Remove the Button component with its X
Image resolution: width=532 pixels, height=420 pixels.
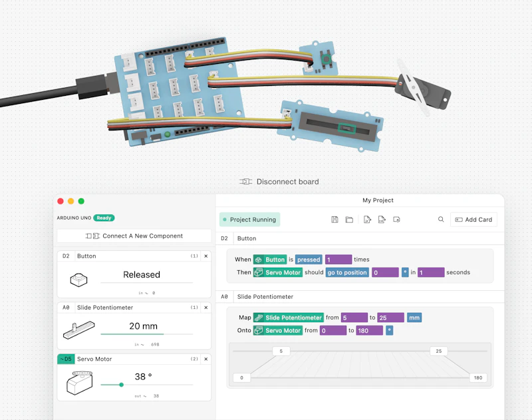(x=206, y=256)
